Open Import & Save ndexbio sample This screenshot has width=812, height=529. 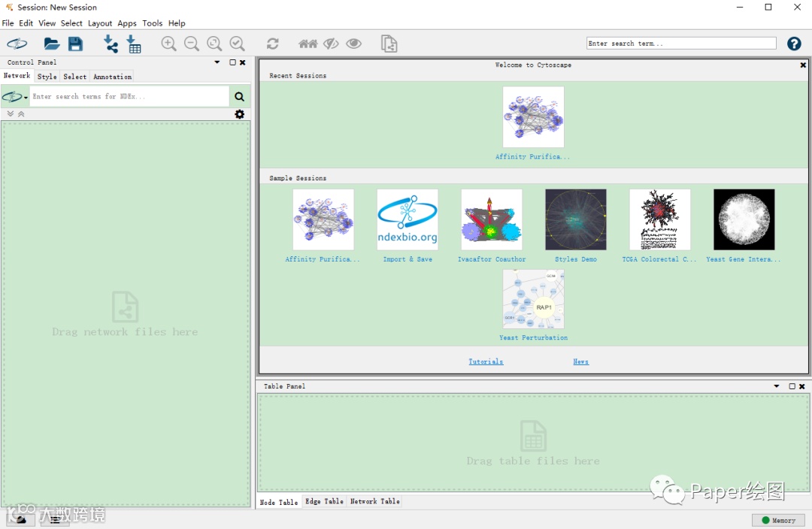(x=408, y=219)
